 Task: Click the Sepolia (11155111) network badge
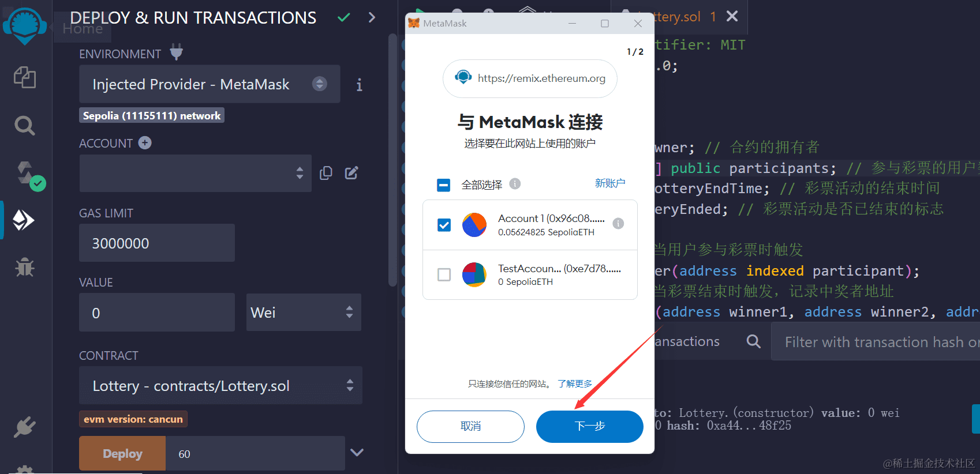pyautogui.click(x=152, y=115)
